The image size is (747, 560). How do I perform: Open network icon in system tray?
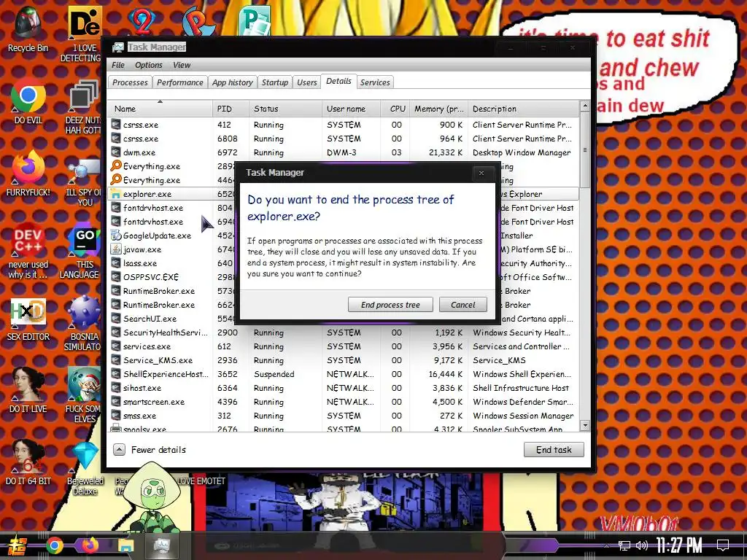click(624, 545)
